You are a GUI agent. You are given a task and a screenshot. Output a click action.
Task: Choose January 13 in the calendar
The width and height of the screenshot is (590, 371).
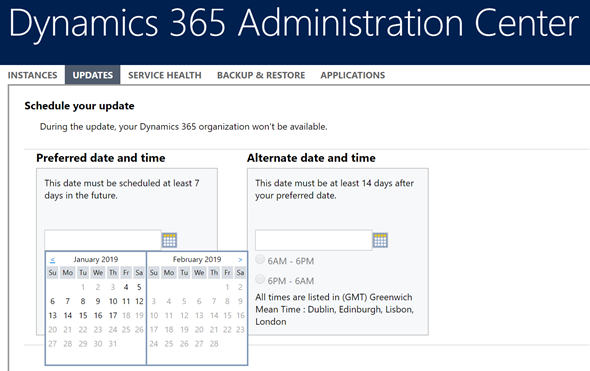point(53,315)
